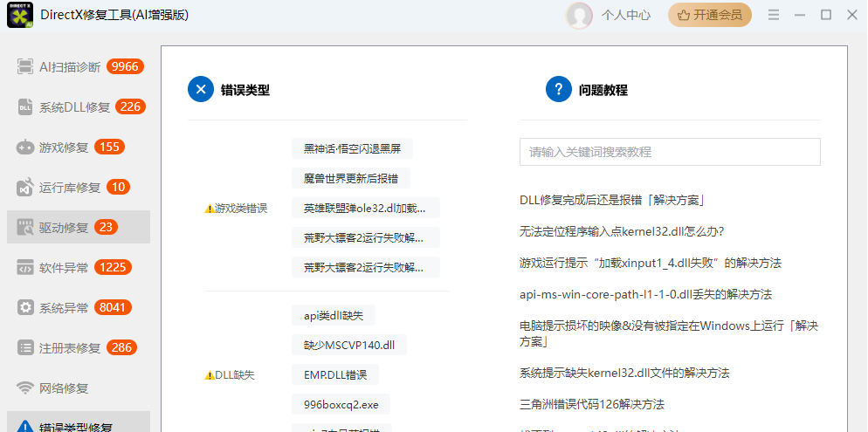Click the 驱动修复 icon
868x432 pixels.
[x=25, y=227]
